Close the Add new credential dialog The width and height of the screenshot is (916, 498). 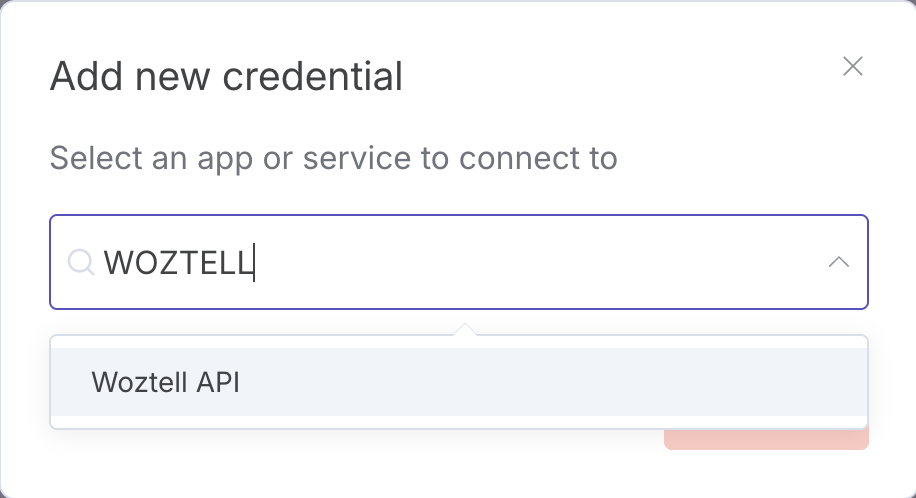[852, 67]
